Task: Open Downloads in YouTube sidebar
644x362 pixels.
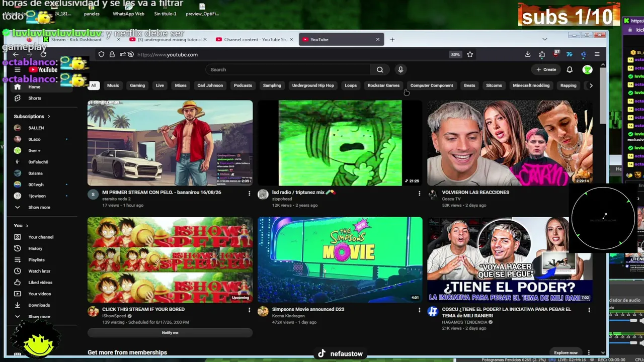Action: click(x=39, y=305)
